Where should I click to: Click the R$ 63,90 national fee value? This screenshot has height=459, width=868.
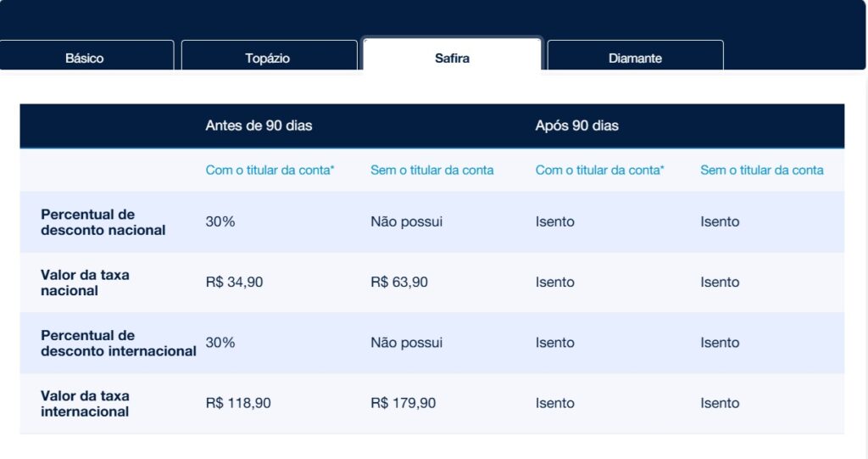(x=399, y=283)
